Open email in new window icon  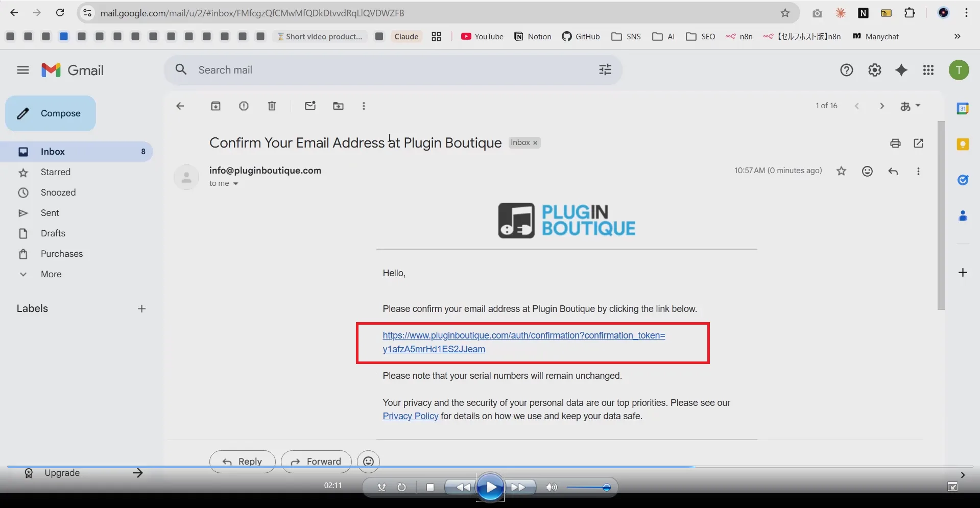[x=918, y=143]
